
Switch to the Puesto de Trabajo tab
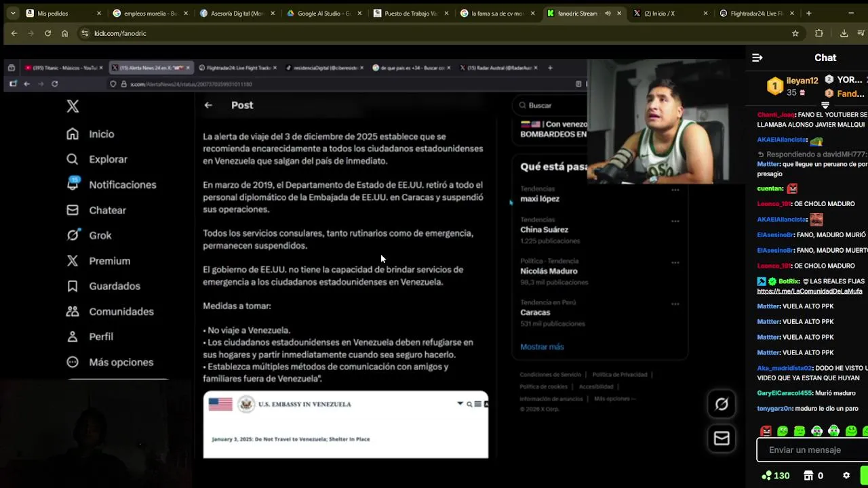pos(410,13)
